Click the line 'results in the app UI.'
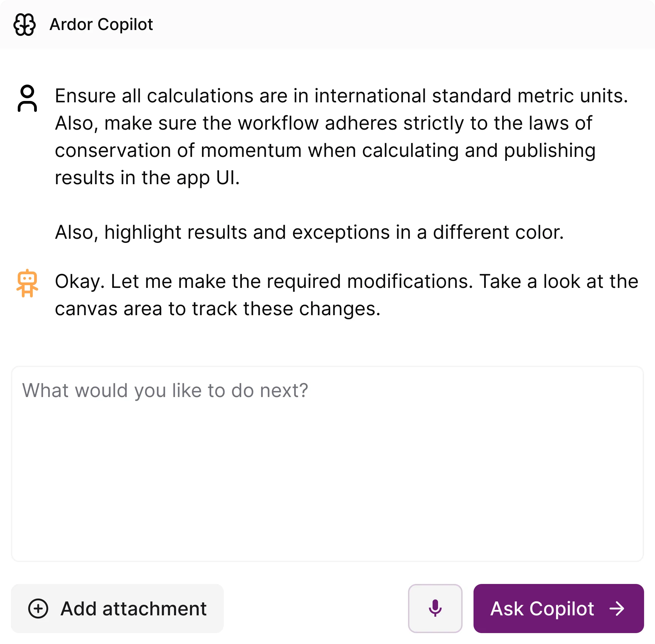 pyautogui.click(x=147, y=178)
